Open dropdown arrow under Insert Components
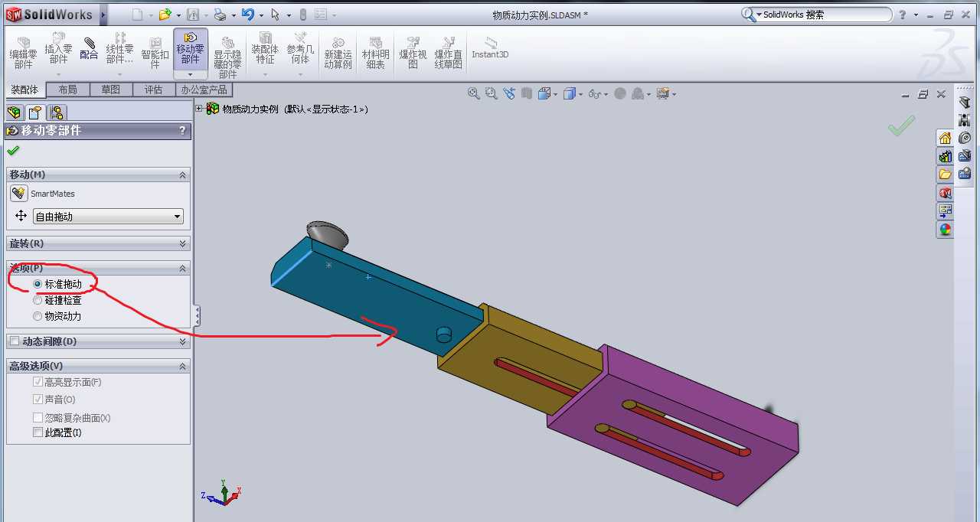 tap(58, 74)
